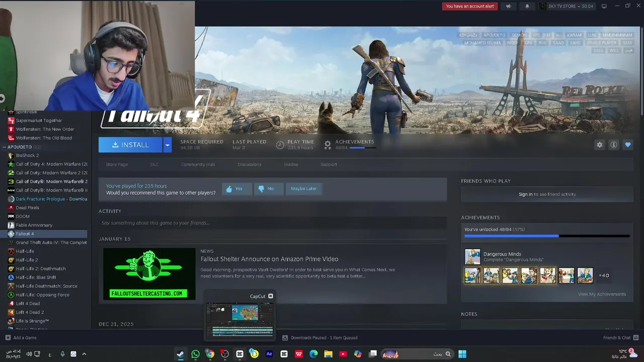Expand the Install button dropdown arrow
Screen dimensions: 644x362
(x=168, y=145)
